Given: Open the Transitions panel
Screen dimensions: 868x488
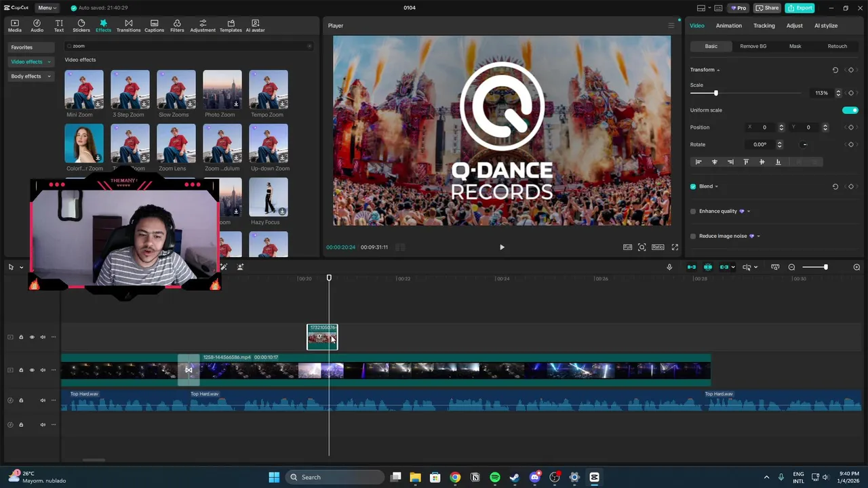Looking at the screenshot, I should coord(128,26).
